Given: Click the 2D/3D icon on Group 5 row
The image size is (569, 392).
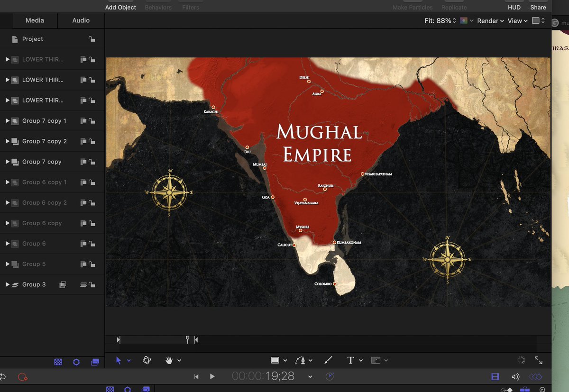Looking at the screenshot, I should click(x=83, y=264).
